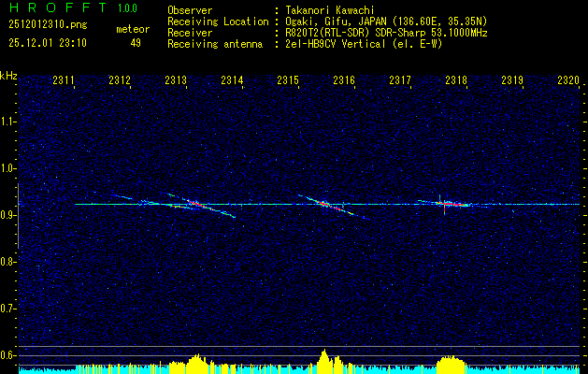Click the 1.1 kHz axis label

click(x=8, y=122)
